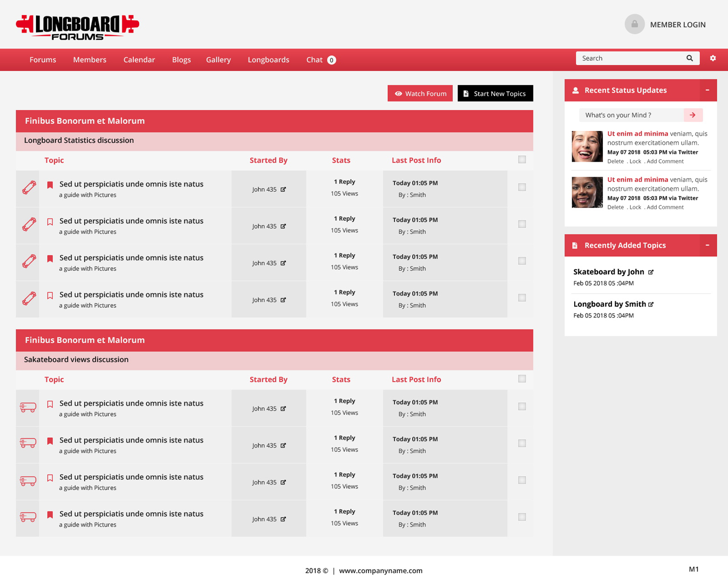The height and width of the screenshot is (579, 728).
Task: Open the Skateboard by John topic
Action: pyautogui.click(x=609, y=272)
